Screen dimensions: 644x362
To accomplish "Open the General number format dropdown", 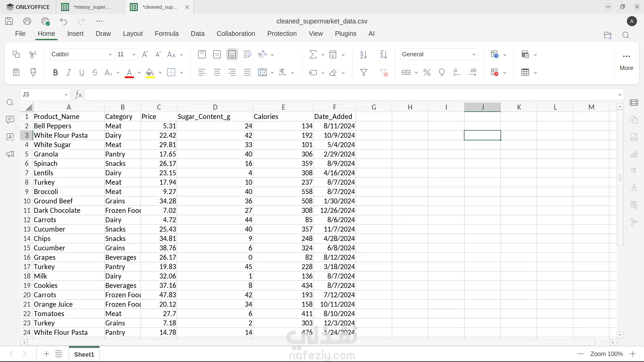I will [x=474, y=54].
